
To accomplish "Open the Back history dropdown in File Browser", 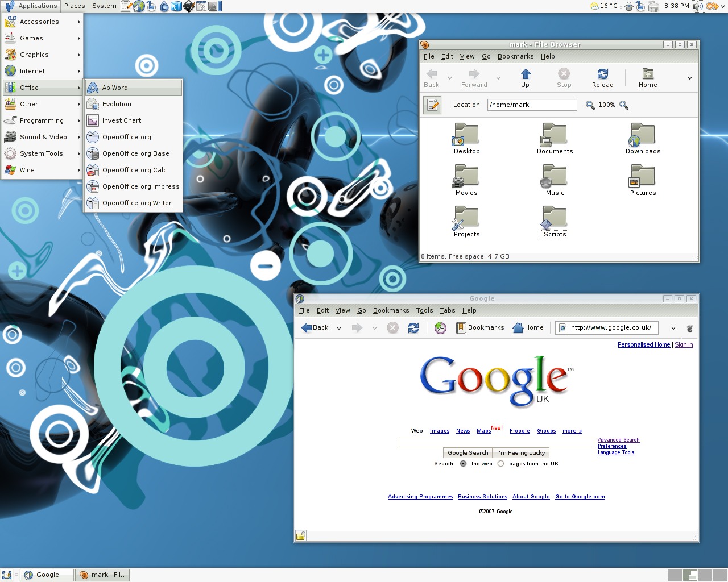I will (450, 78).
